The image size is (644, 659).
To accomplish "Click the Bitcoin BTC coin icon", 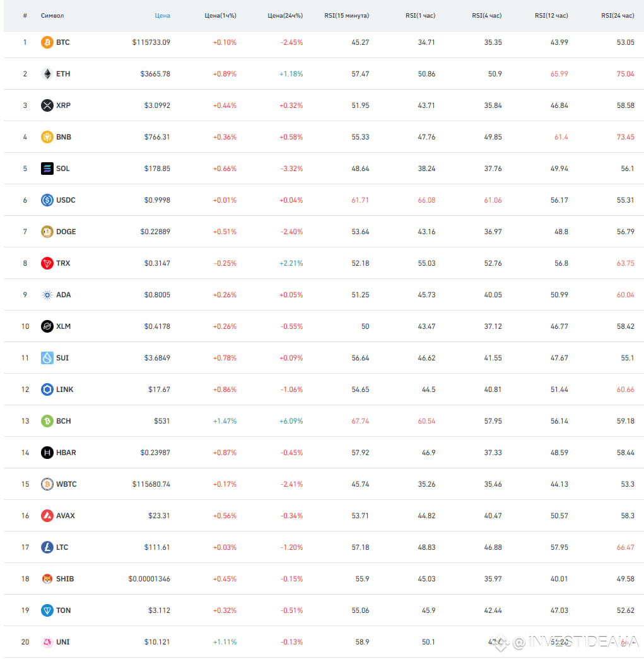I will point(47,42).
